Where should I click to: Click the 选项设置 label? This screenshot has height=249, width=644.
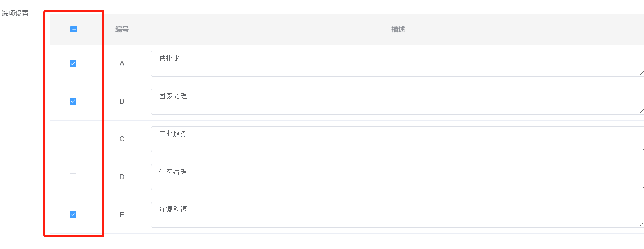[x=15, y=14]
